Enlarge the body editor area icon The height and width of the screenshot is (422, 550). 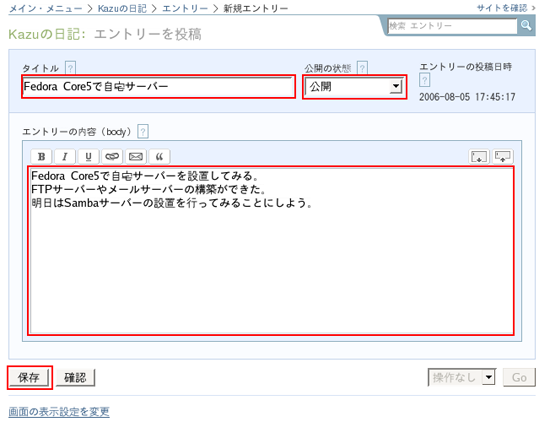pyautogui.click(x=479, y=156)
